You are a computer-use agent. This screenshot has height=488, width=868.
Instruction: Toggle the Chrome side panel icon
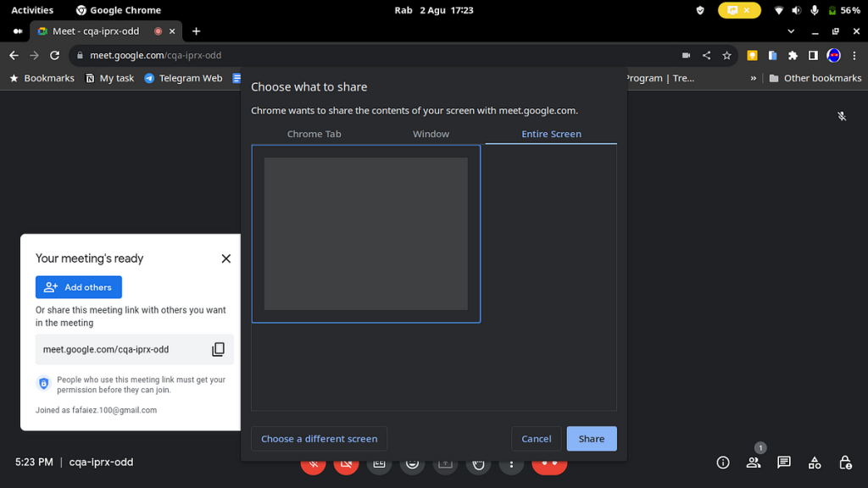point(813,55)
